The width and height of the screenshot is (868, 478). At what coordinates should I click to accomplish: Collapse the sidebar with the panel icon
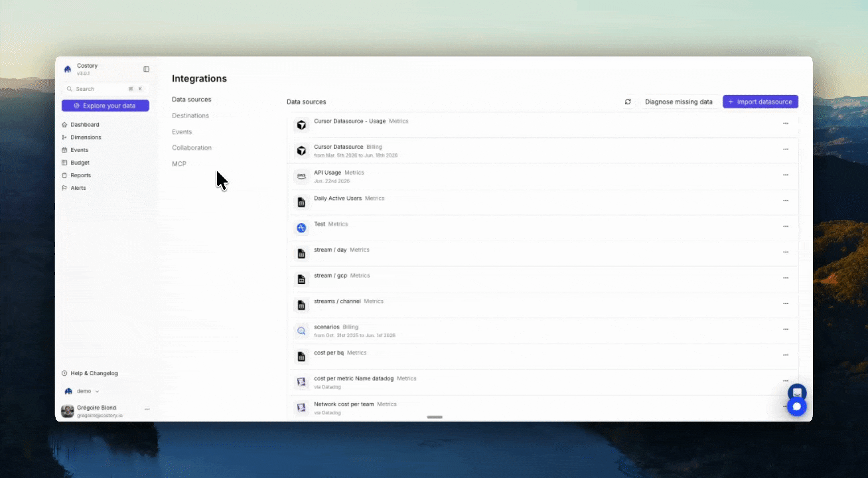click(x=146, y=69)
